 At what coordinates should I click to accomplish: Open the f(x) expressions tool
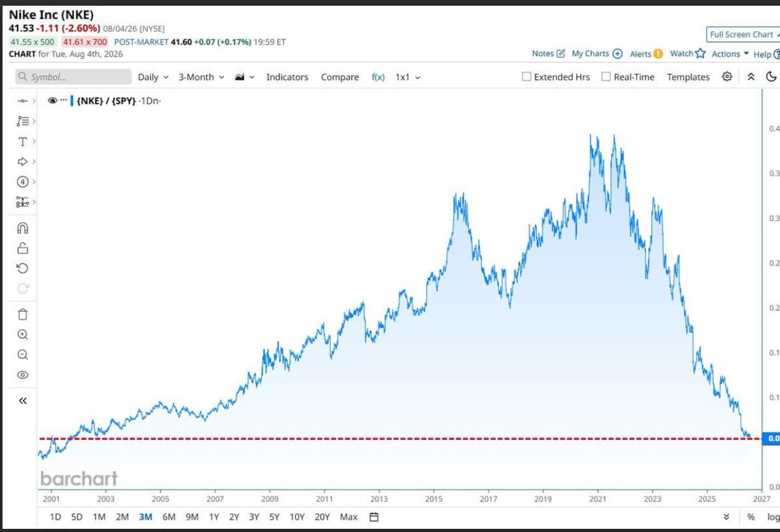tap(379, 77)
